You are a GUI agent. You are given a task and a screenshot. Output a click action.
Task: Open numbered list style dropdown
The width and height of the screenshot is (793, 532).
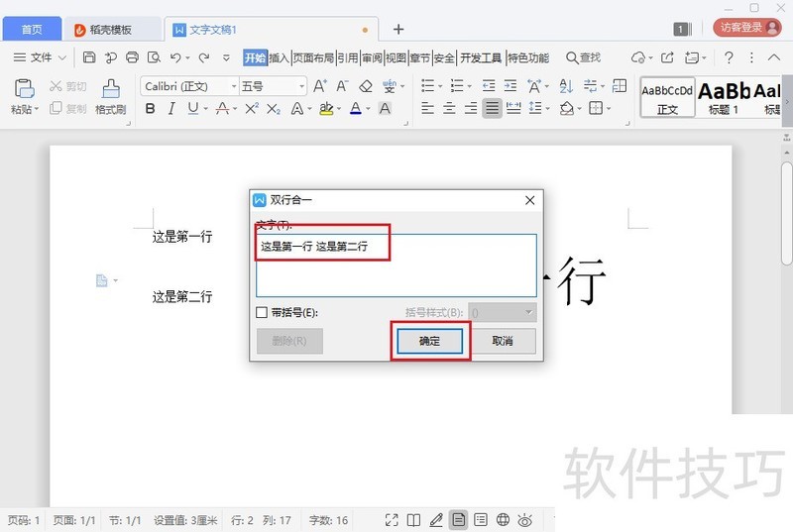470,86
